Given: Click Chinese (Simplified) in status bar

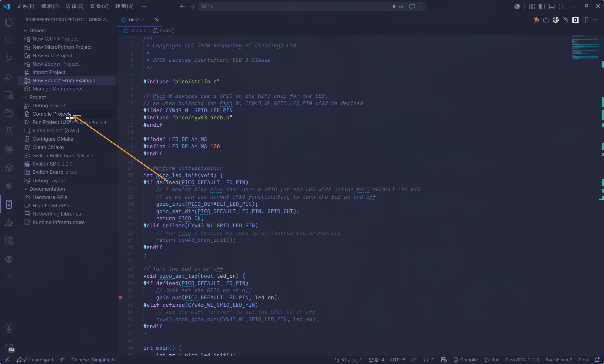Looking at the screenshot, I should coord(93,360).
